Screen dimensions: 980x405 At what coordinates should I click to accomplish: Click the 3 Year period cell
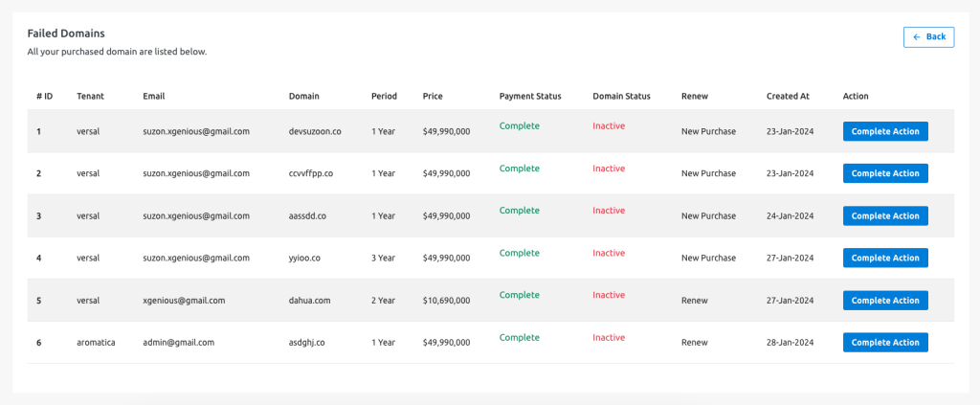click(x=383, y=258)
